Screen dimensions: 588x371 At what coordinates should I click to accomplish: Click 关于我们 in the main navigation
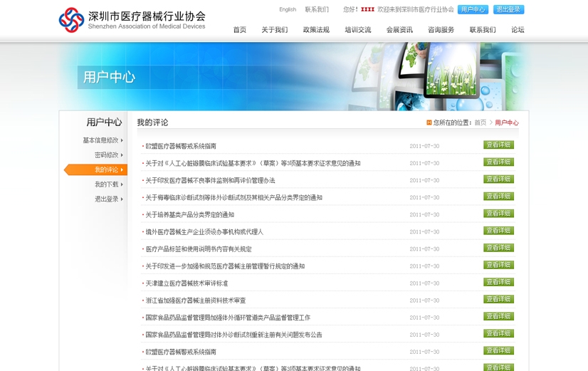[x=274, y=30]
